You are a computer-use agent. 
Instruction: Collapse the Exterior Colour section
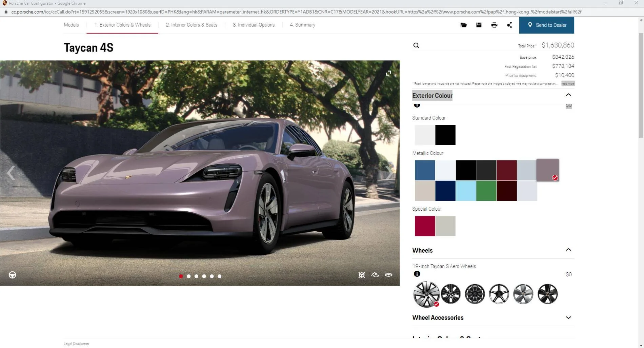tap(568, 95)
